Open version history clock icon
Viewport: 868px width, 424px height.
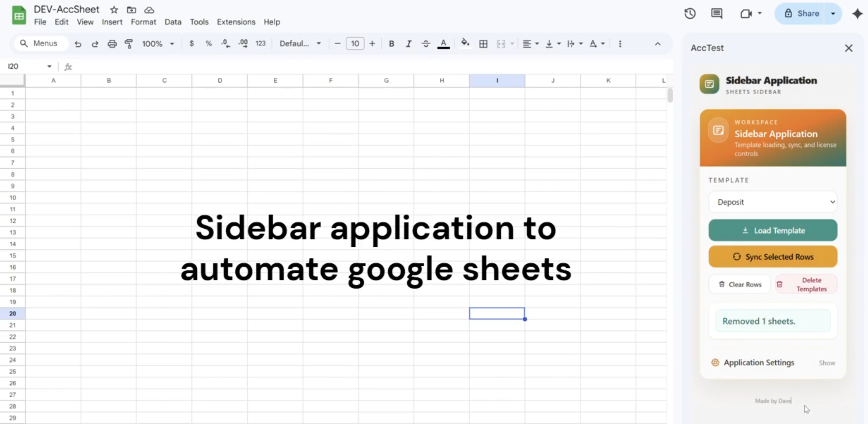690,14
